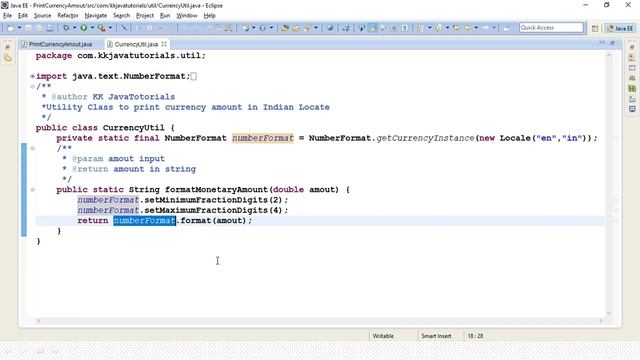Toggle Skip All Breakpoints icon
Image resolution: width=640 pixels, height=360 pixels.
(x=124, y=28)
